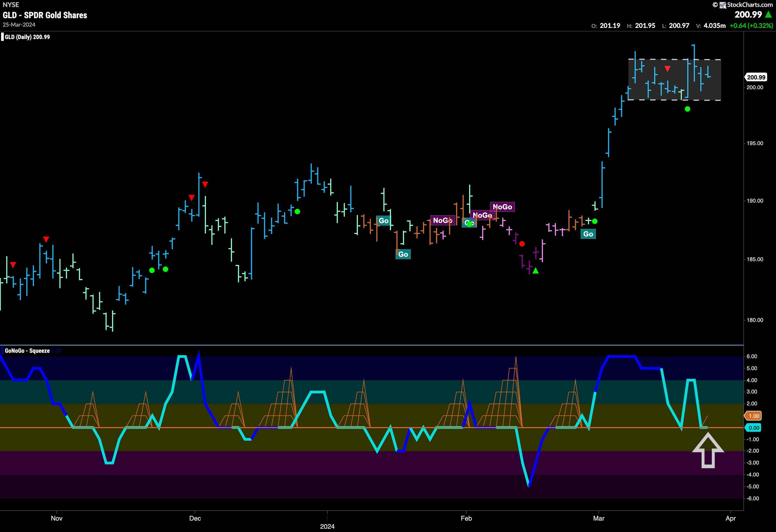Click the 195.00 price axis label
This screenshot has width=776, height=532.
pyautogui.click(x=755, y=143)
